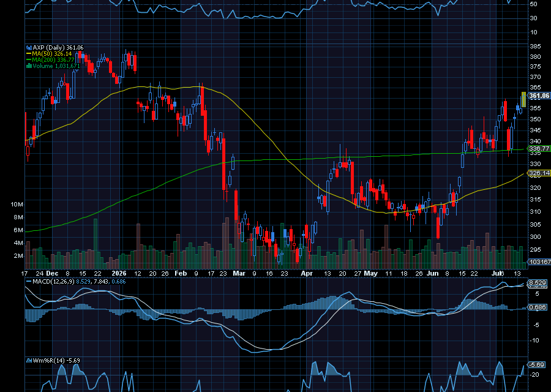Screen dimensions: 551x392
Task: Click the yellow 326.14 MA(50) price tag
Action: click(539, 173)
